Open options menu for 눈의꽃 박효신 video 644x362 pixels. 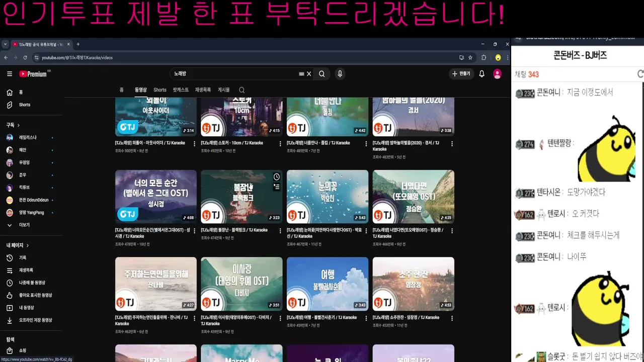pyautogui.click(x=366, y=231)
